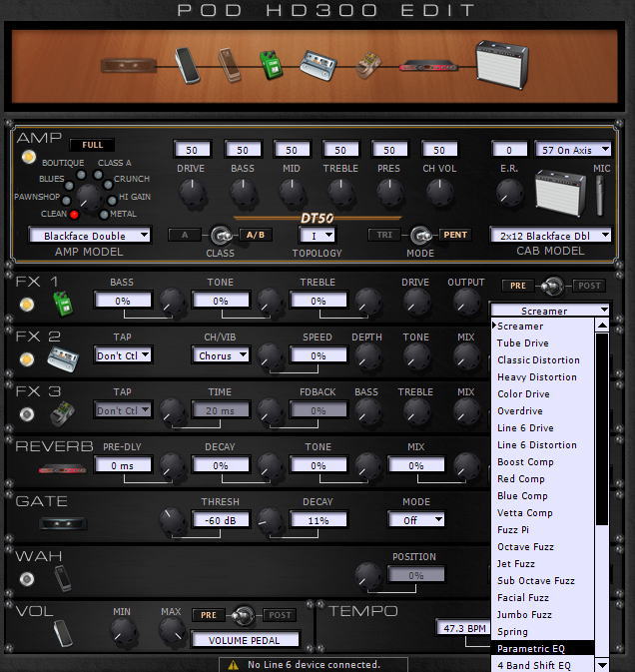Enable the FX 3 effect
The image size is (635, 672).
(x=27, y=414)
